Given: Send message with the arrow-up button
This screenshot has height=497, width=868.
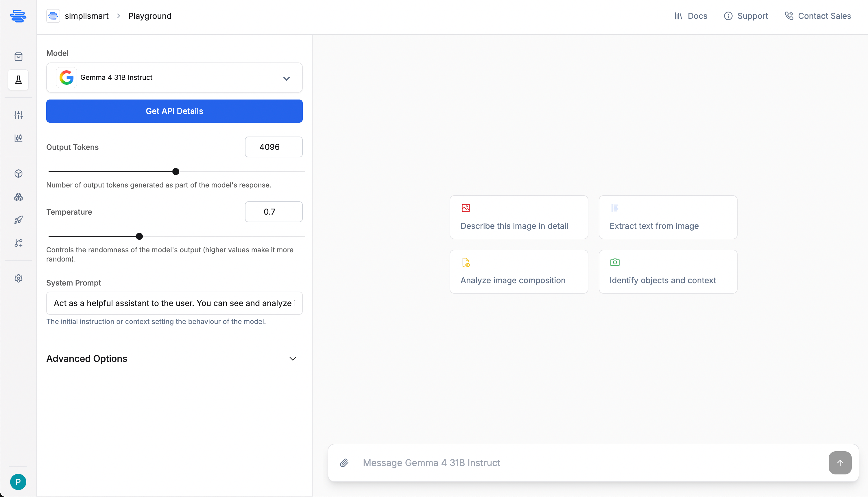Looking at the screenshot, I should 840,463.
